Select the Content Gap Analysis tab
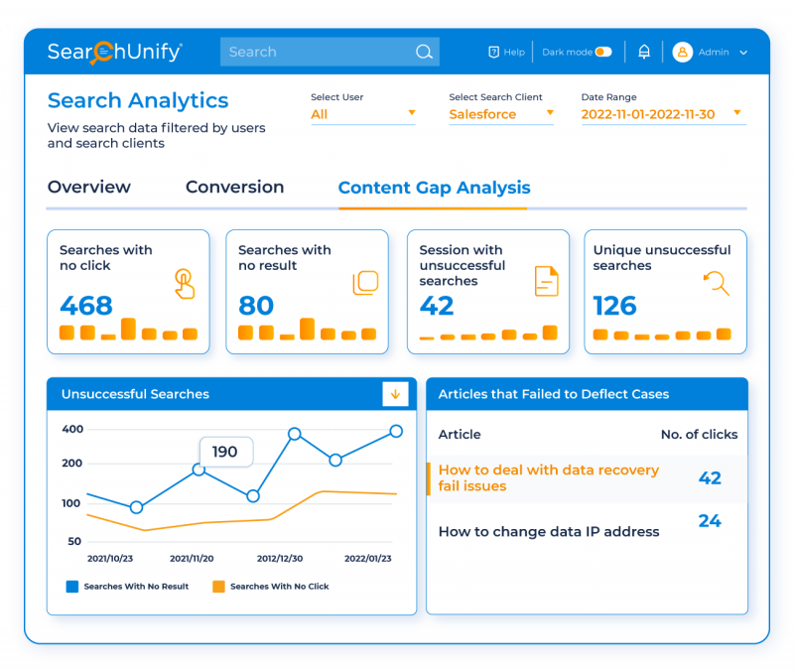Image resolution: width=794 pixels, height=672 pixels. pyautogui.click(x=434, y=188)
